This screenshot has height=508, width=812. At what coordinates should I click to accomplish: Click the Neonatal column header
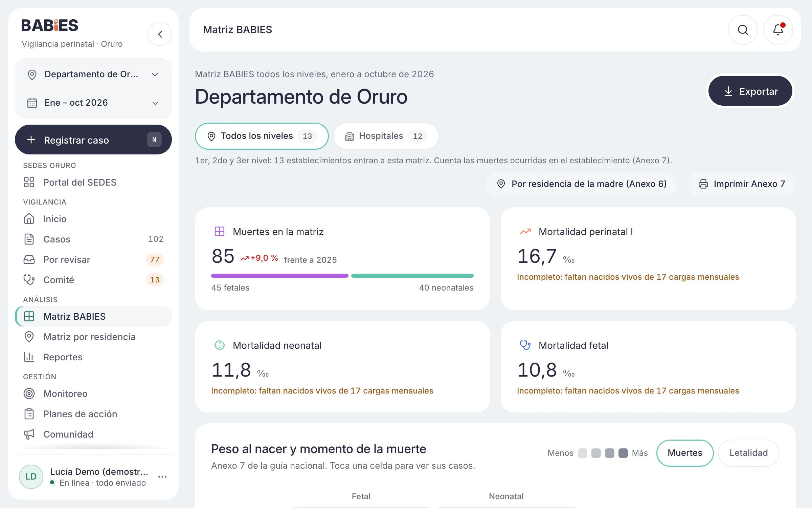coord(506,496)
